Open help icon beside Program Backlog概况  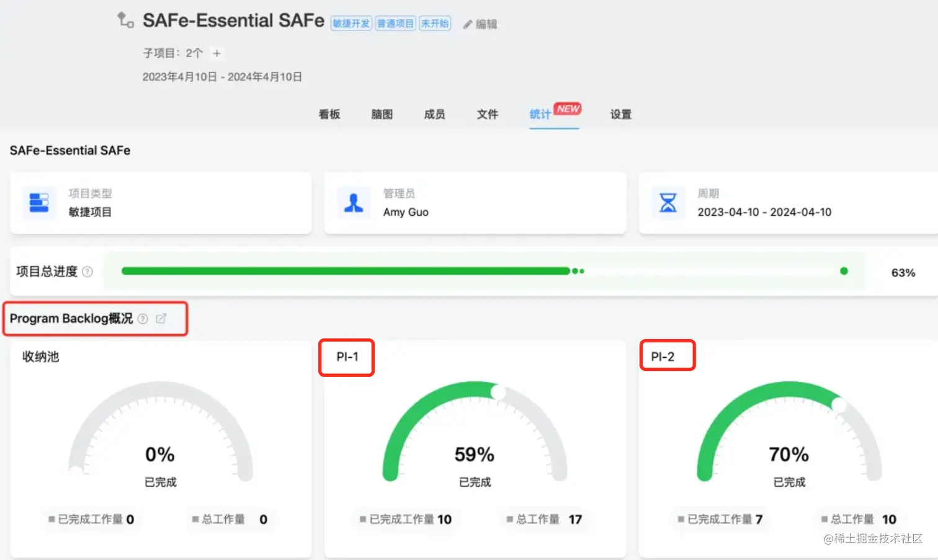pyautogui.click(x=143, y=319)
